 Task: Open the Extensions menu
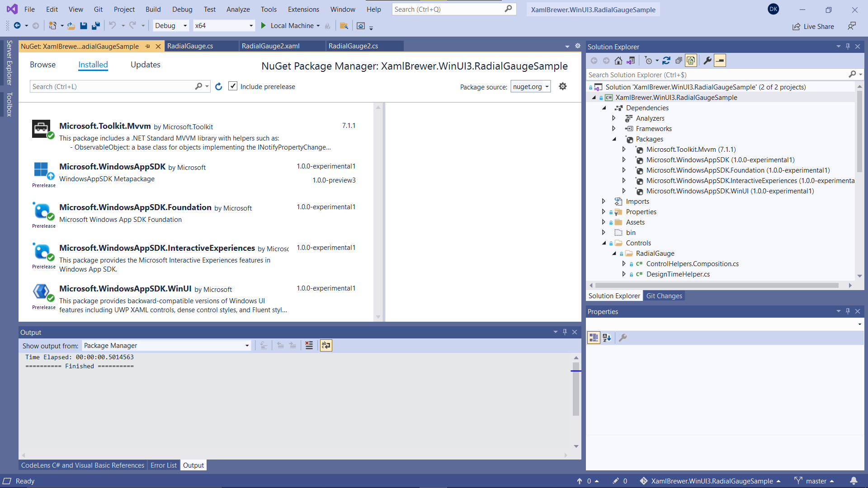point(303,9)
